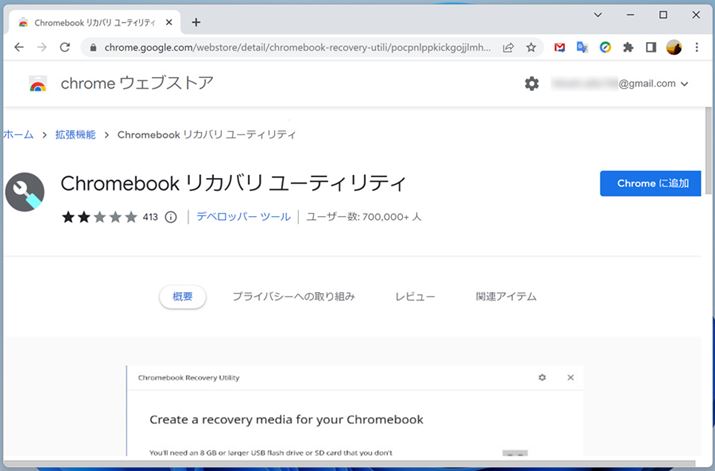Click the chrome ウェブストア title

click(x=137, y=83)
